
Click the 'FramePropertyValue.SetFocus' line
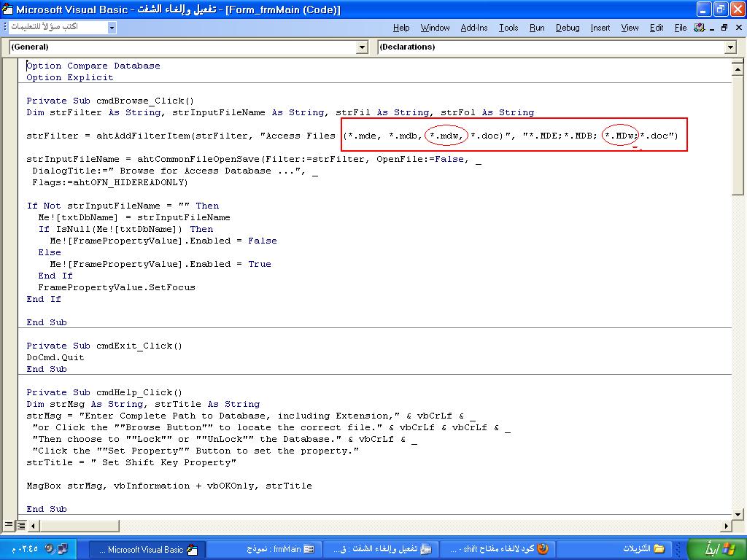click(117, 287)
